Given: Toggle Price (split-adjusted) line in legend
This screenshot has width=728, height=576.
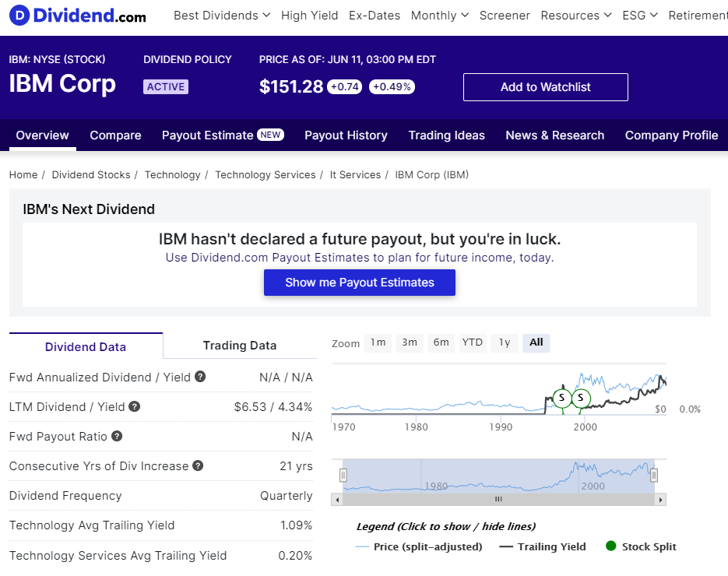Looking at the screenshot, I should 419,546.
